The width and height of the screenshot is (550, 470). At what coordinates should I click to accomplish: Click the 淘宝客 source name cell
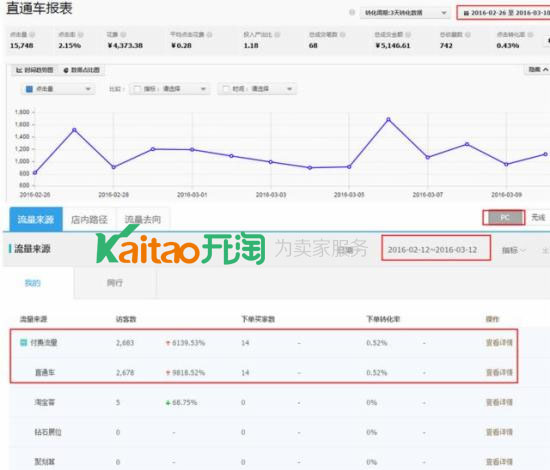tap(45, 403)
